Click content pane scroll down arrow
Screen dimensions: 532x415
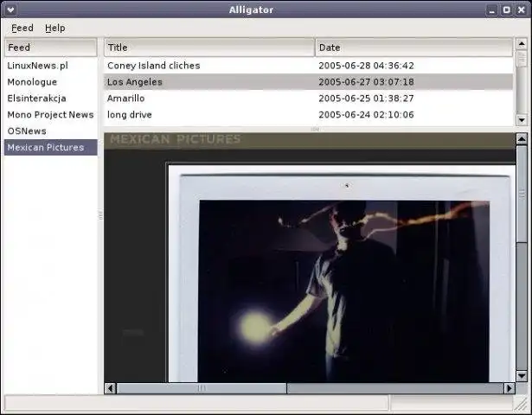click(522, 376)
